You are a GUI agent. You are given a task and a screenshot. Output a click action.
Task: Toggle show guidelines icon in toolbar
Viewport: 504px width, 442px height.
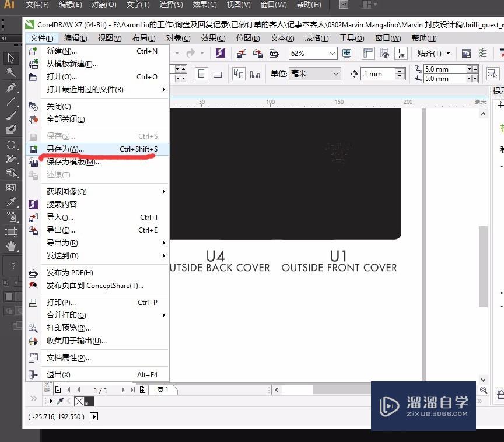pyautogui.click(x=401, y=53)
